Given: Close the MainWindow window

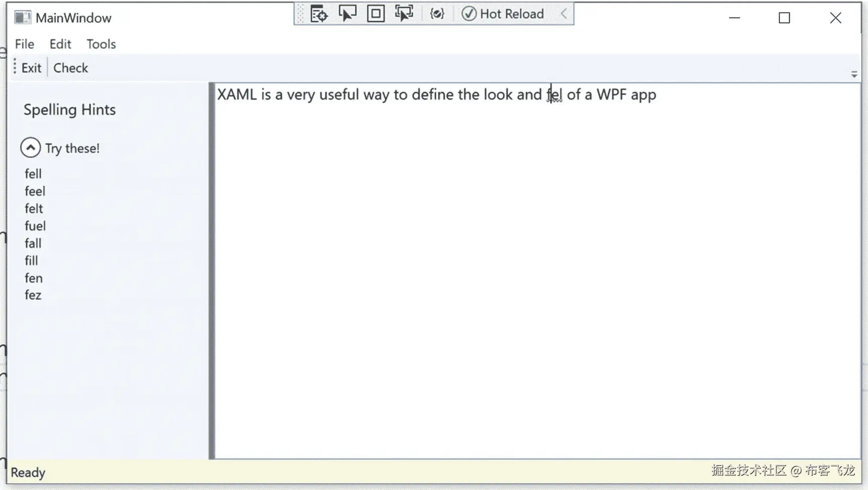Looking at the screenshot, I should click(836, 18).
